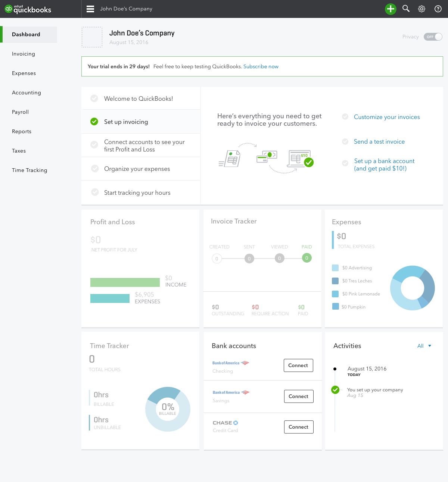Click the green Income bar in Profit and Loss
This screenshot has height=482, width=448.
[125, 282]
